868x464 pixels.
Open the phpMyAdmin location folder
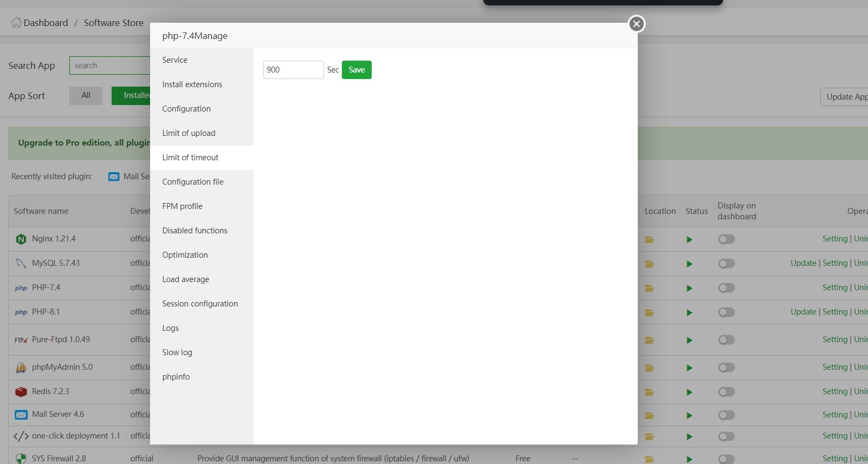pyautogui.click(x=649, y=368)
